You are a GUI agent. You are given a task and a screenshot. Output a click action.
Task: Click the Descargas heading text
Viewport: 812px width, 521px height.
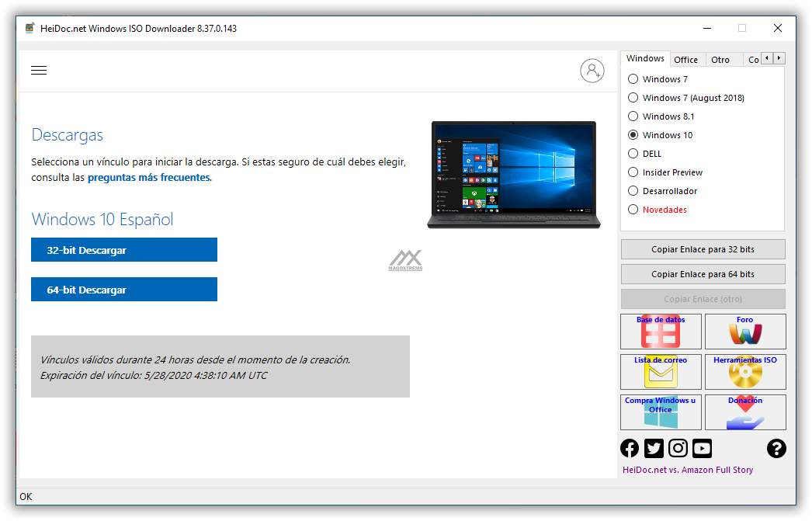(68, 135)
